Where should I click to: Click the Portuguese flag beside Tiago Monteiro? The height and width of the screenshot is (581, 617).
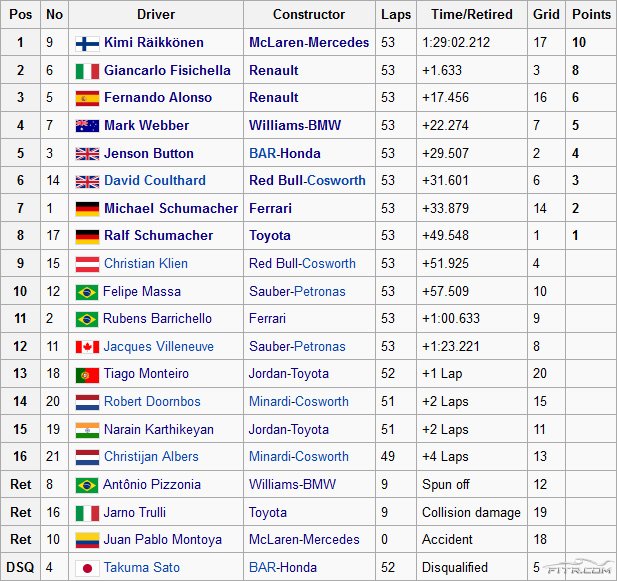tap(87, 374)
